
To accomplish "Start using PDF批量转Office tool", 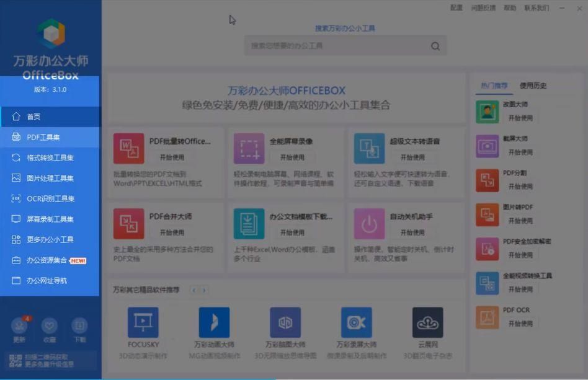I will coord(172,157).
